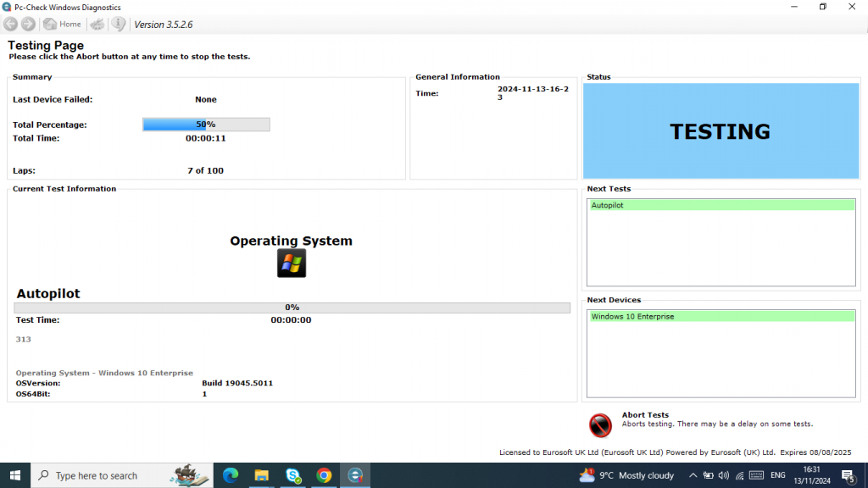Click Home in the navigation toolbar
The width and height of the screenshot is (868, 488).
(62, 24)
